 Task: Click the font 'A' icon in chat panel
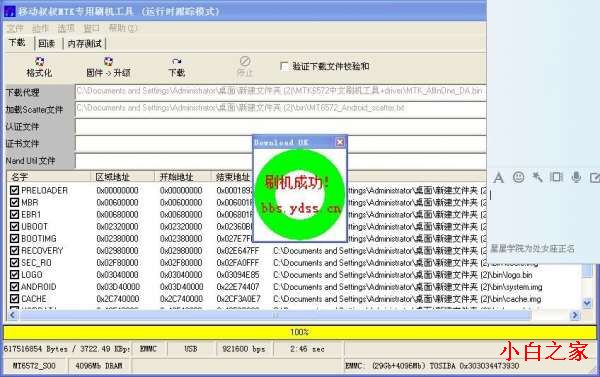(499, 178)
